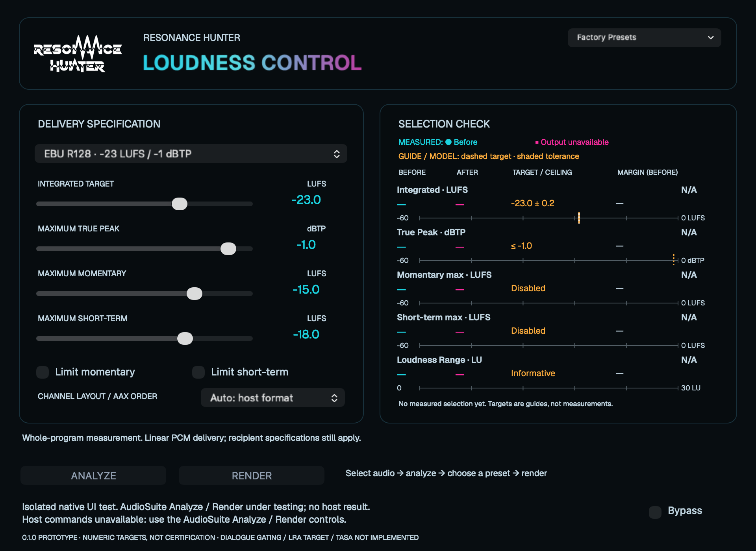756x551 pixels.
Task: Click the -18.0 maximum short-term value
Action: (x=306, y=335)
